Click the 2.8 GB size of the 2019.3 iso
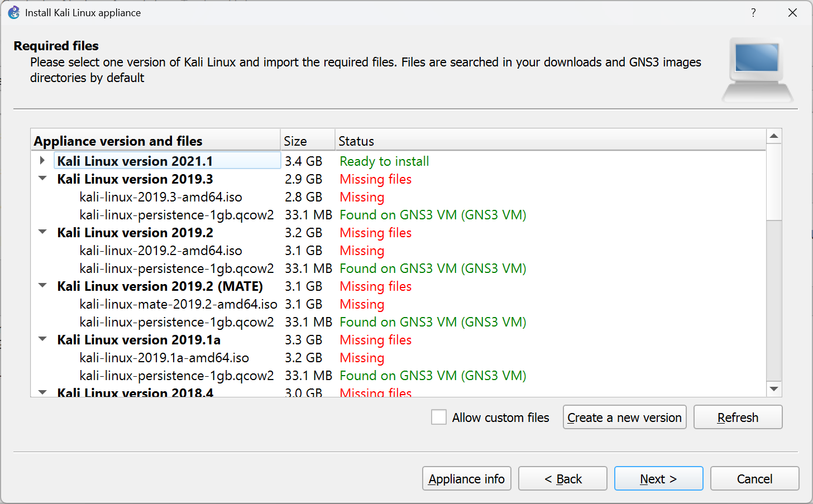This screenshot has height=504, width=813. 304,196
